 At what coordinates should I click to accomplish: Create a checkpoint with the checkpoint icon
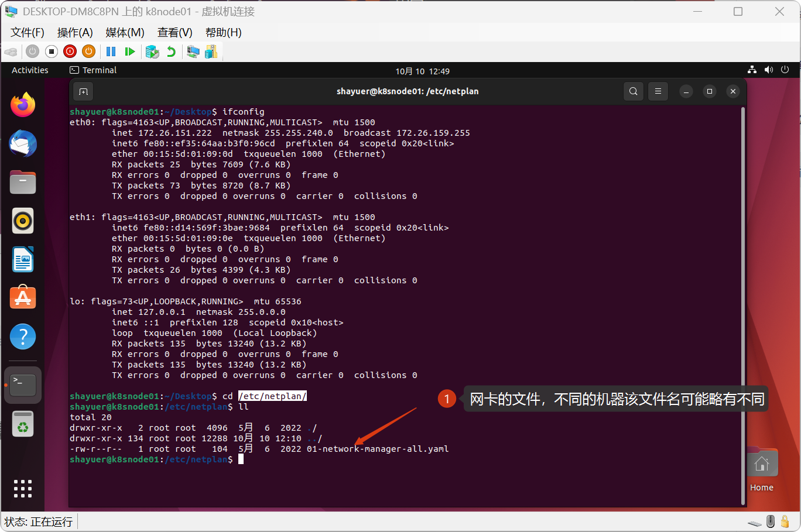click(x=152, y=52)
